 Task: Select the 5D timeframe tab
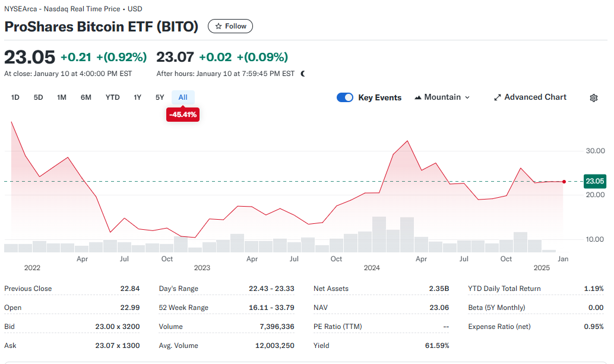point(37,97)
